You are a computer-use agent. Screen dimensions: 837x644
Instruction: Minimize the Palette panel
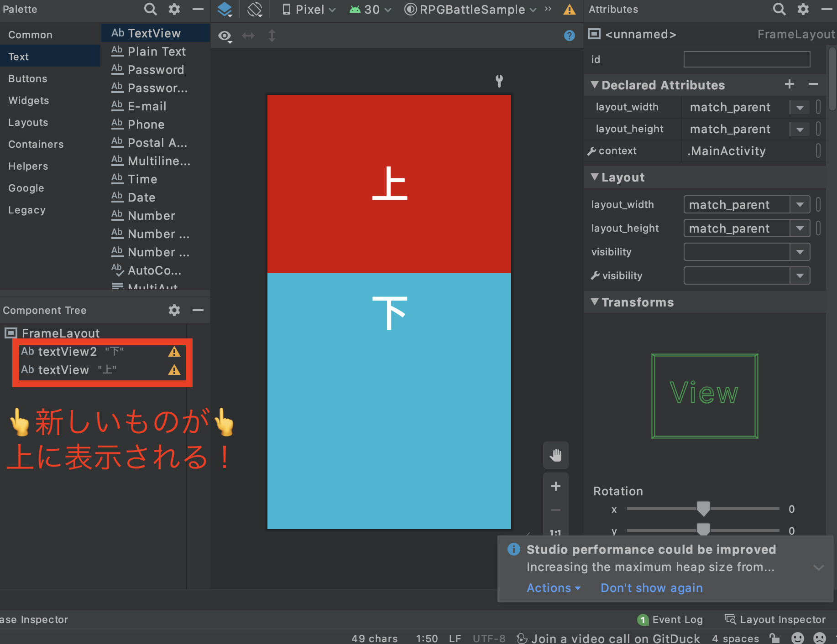[198, 9]
